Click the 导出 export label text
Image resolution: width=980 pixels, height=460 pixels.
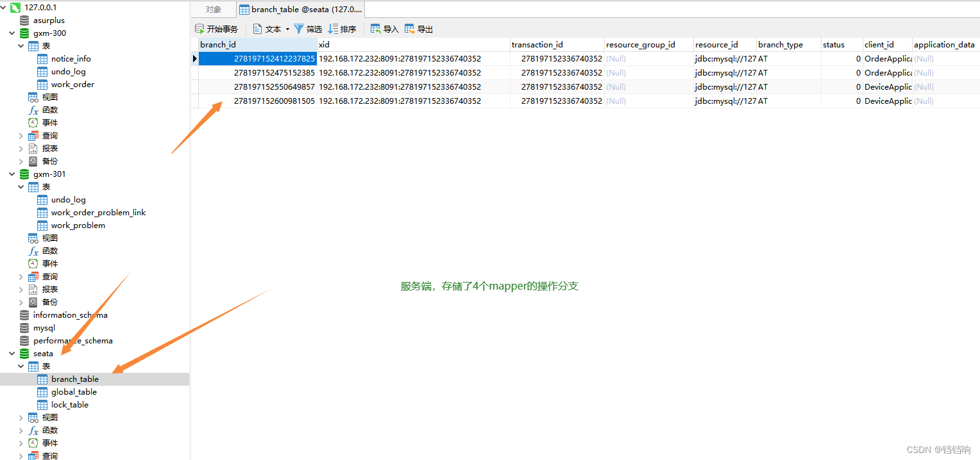[425, 29]
